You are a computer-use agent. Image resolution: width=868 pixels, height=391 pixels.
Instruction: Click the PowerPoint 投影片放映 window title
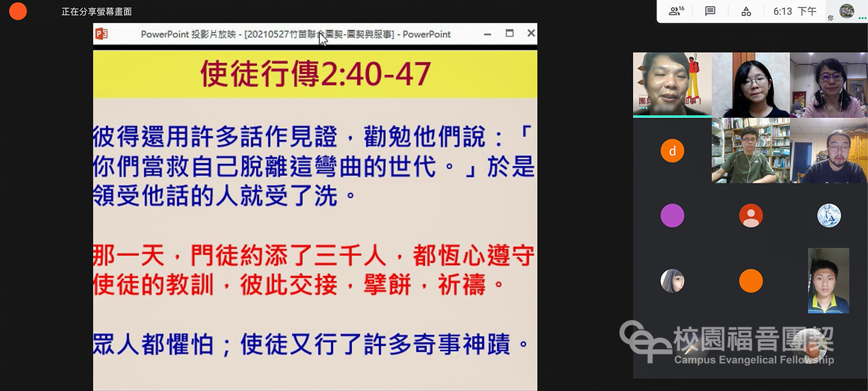(296, 34)
